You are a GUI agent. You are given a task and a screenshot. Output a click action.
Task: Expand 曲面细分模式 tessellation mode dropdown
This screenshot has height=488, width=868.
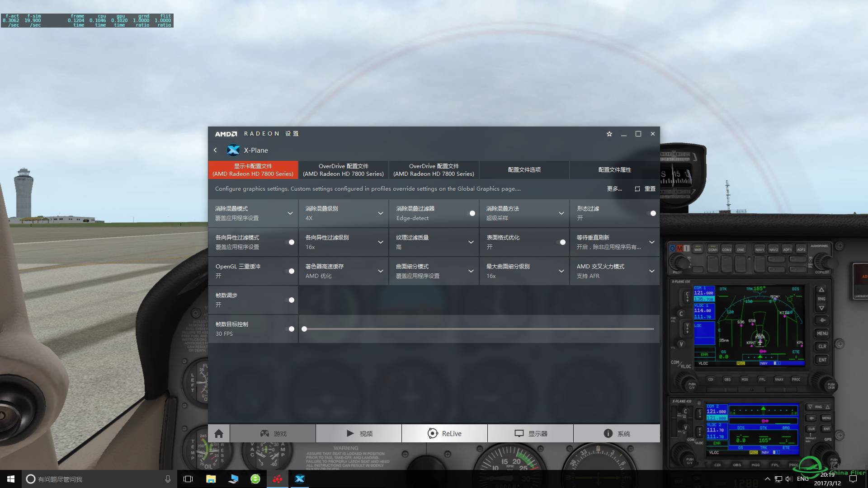471,271
